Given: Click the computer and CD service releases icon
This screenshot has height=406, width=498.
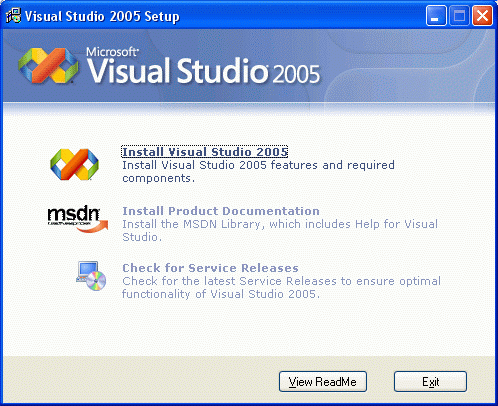Looking at the screenshot, I should (91, 276).
